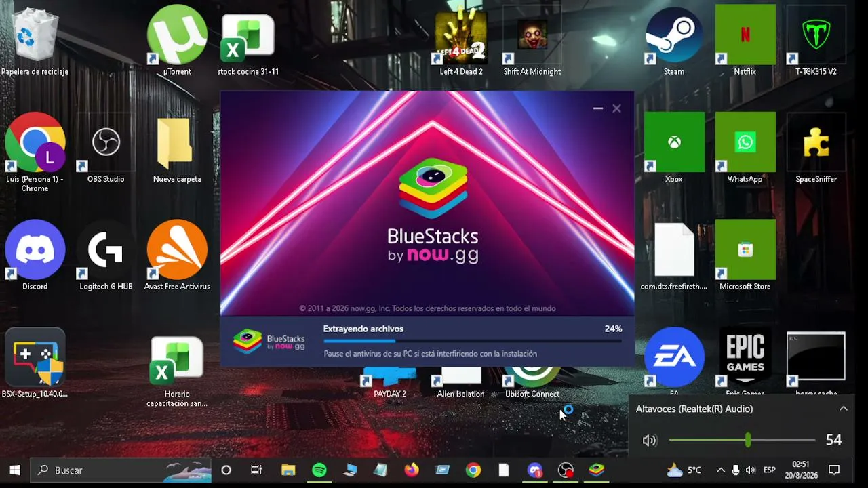The image size is (868, 488).
Task: Click the BlueStacks by now.gg center logo
Action: (433, 210)
